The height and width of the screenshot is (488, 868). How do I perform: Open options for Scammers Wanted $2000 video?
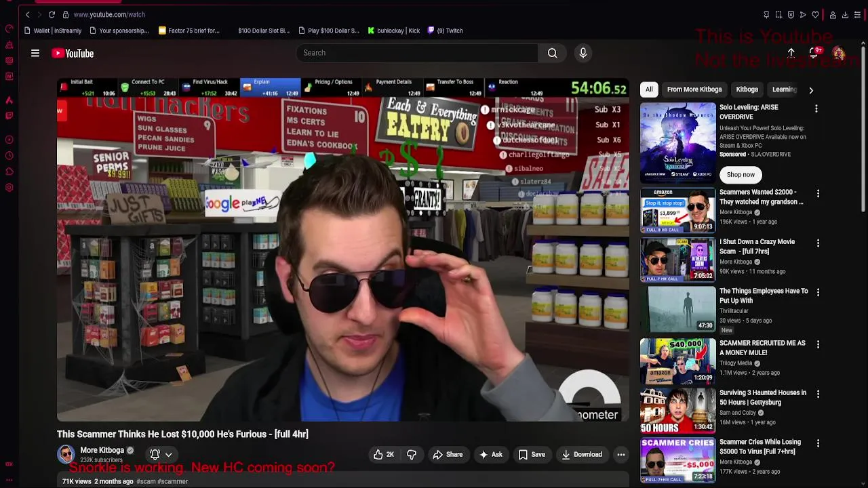818,194
